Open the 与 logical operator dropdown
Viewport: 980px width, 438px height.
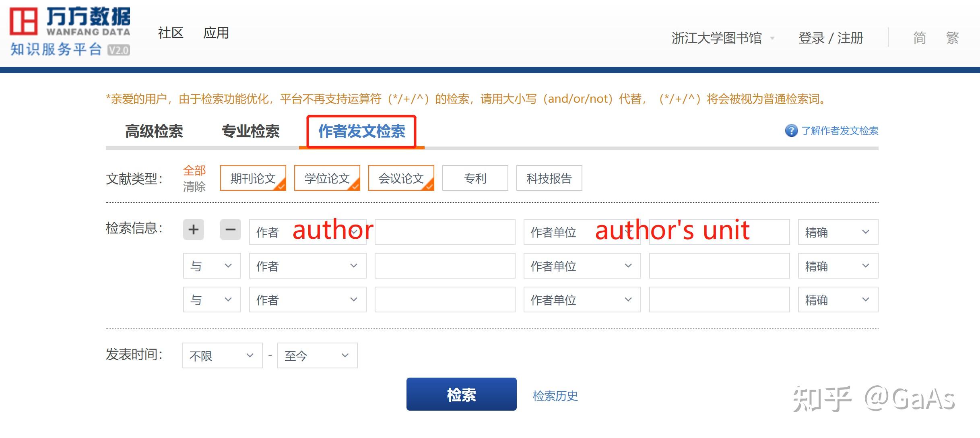point(211,266)
